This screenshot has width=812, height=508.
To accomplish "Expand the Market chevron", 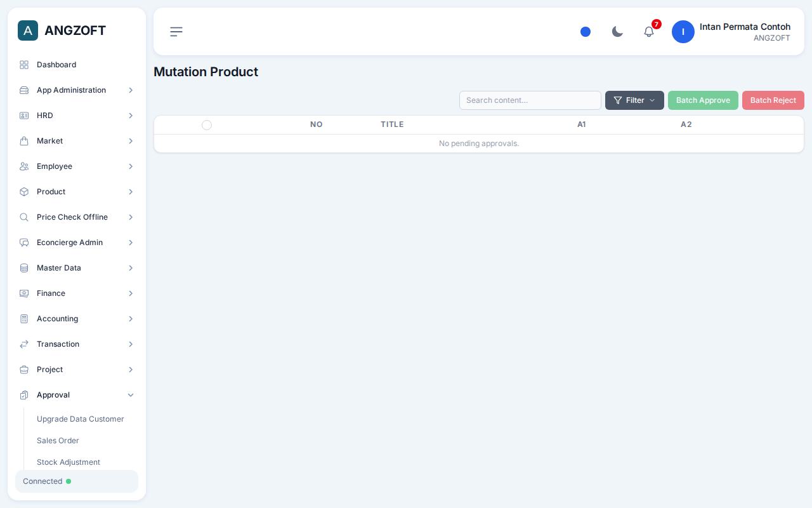I will [131, 141].
